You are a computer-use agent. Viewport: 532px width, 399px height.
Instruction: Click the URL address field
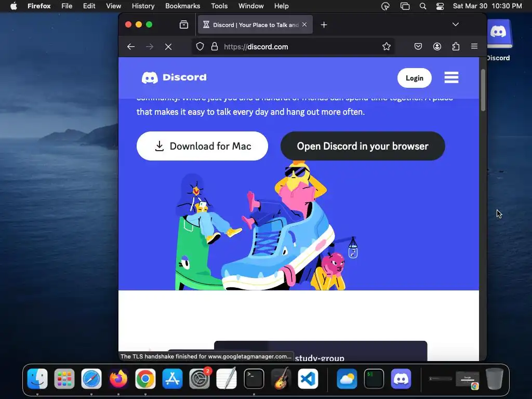(293, 46)
